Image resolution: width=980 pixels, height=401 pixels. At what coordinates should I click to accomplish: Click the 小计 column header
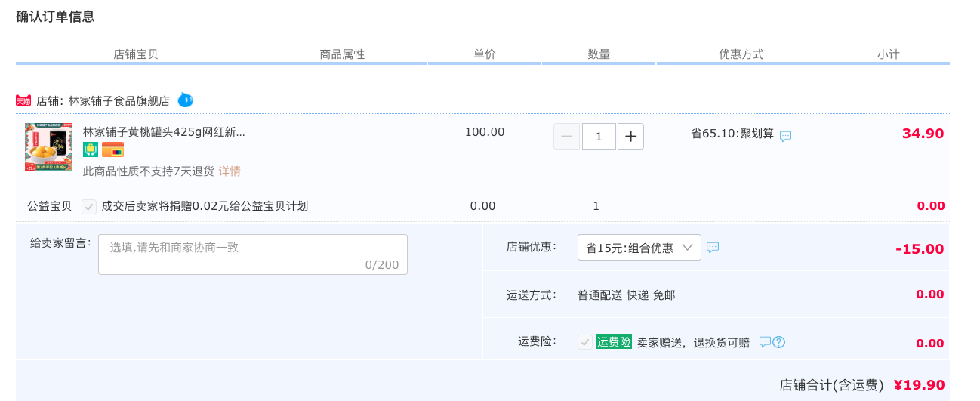point(888,54)
